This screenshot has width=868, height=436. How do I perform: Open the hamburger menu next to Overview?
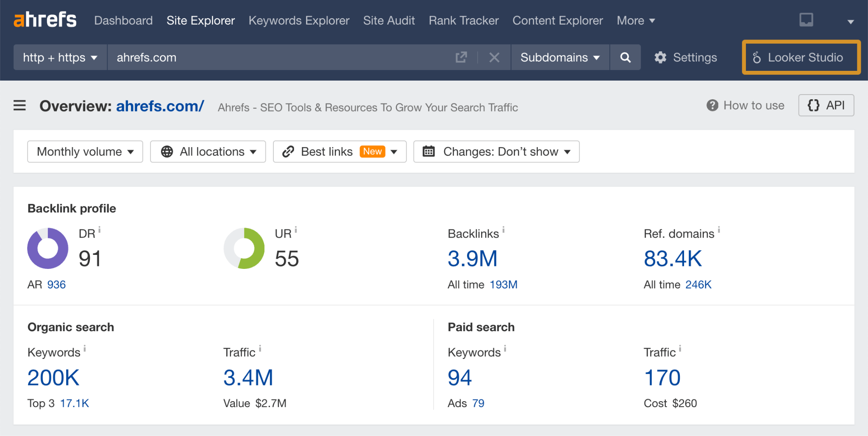tap(19, 106)
